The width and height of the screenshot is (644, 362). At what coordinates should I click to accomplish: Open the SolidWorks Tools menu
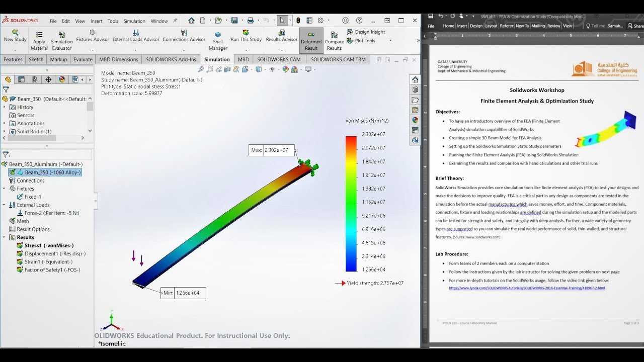point(113,21)
